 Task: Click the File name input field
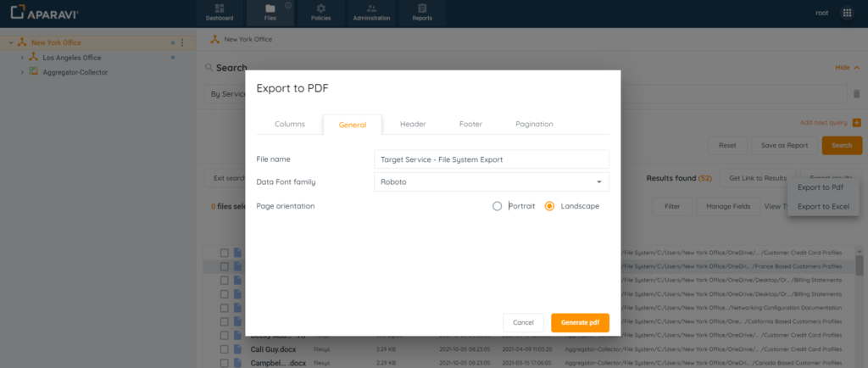tap(491, 159)
